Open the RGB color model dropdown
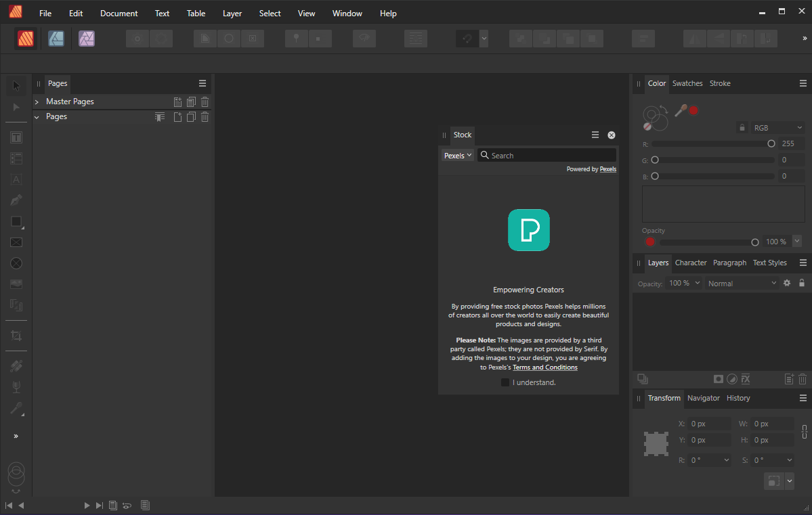 point(777,127)
